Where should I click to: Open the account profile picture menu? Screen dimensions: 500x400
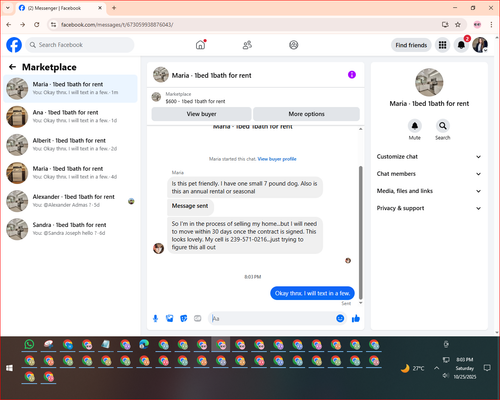coord(480,45)
